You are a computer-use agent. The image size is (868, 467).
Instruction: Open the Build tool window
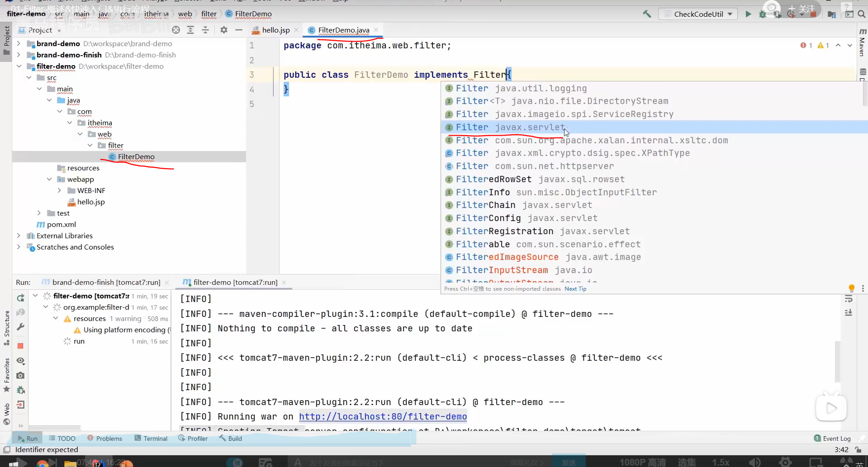tap(231, 439)
